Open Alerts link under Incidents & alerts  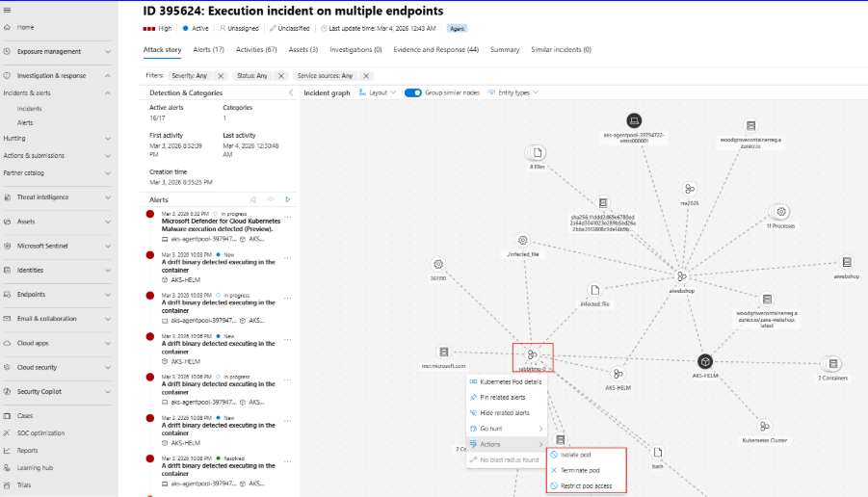[x=25, y=123]
